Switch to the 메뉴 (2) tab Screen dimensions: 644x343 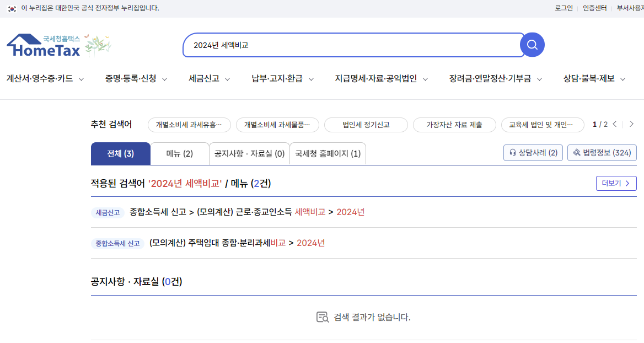179,153
